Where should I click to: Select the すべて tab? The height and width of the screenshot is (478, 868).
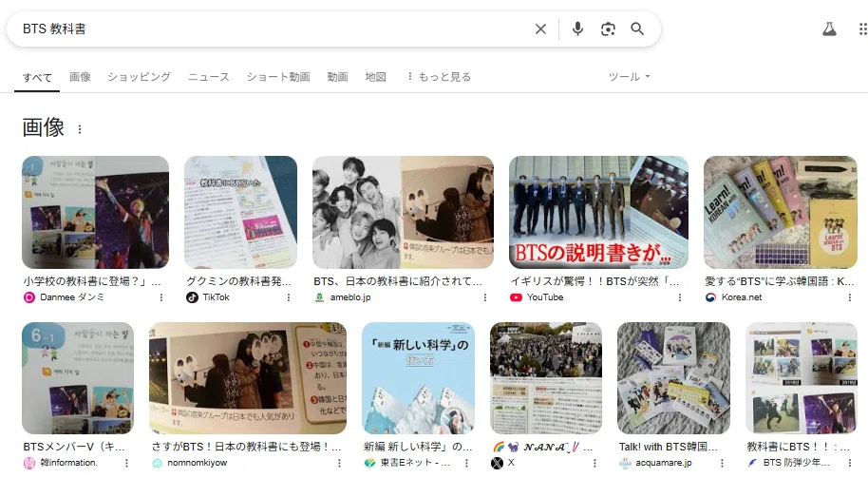37,77
